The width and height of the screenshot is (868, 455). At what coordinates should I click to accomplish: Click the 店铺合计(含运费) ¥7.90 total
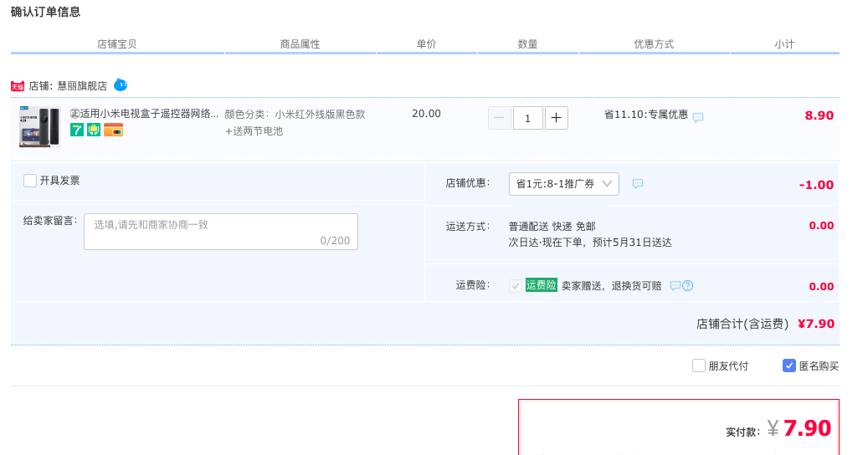point(765,324)
